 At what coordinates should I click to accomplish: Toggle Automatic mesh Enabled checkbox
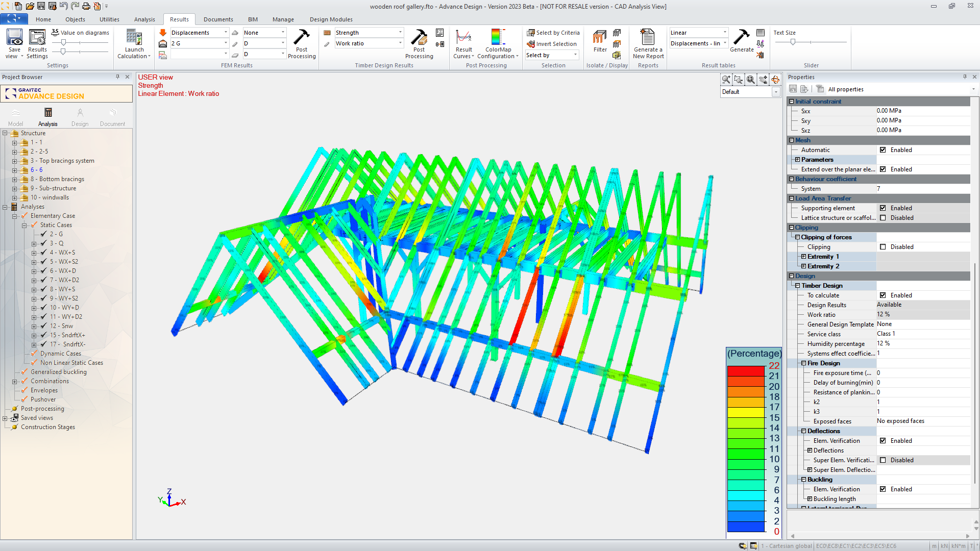(883, 150)
